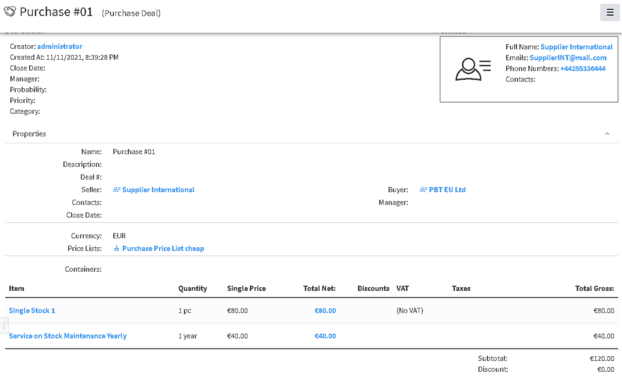Open Service on Stock Maintenance Yearly item
This screenshot has width=622, height=376.
point(67,336)
